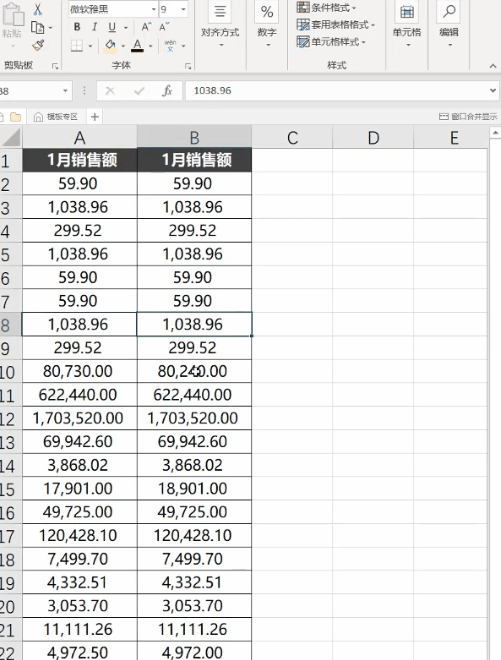The image size is (501, 660).
Task: Open the Name Box dropdown
Action: point(65,91)
